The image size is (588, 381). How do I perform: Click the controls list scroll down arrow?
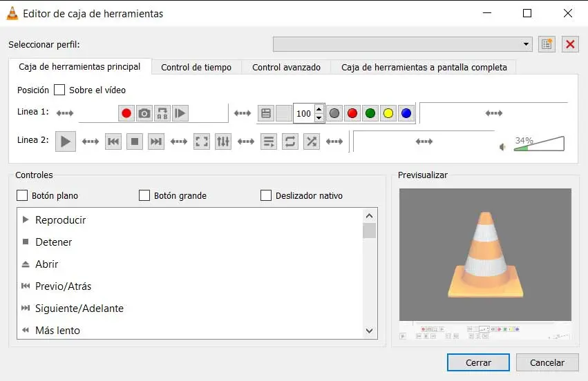coord(370,331)
